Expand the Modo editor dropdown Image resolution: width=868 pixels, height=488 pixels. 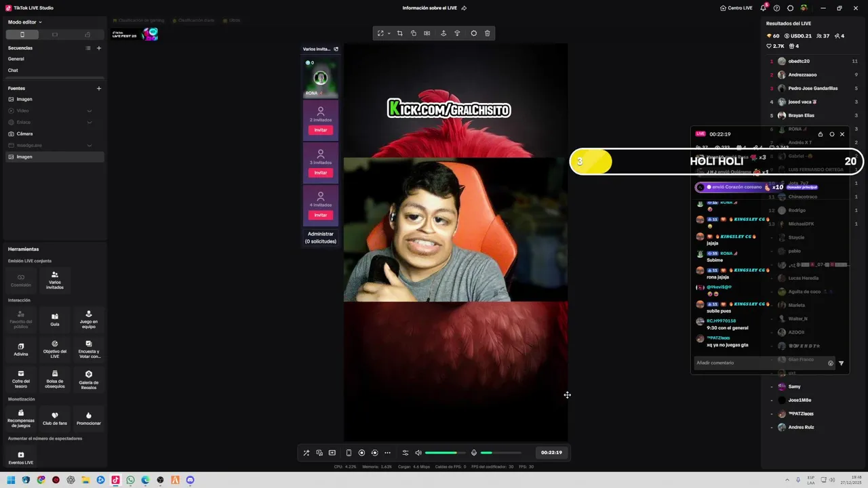[x=25, y=22]
